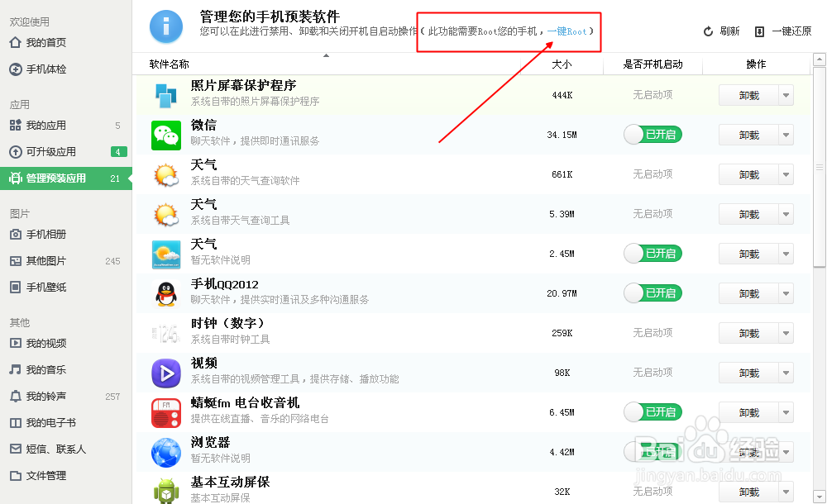This screenshot has height=504, width=827.
Task: Click the 一键还原 restore icon
Action: tap(759, 31)
